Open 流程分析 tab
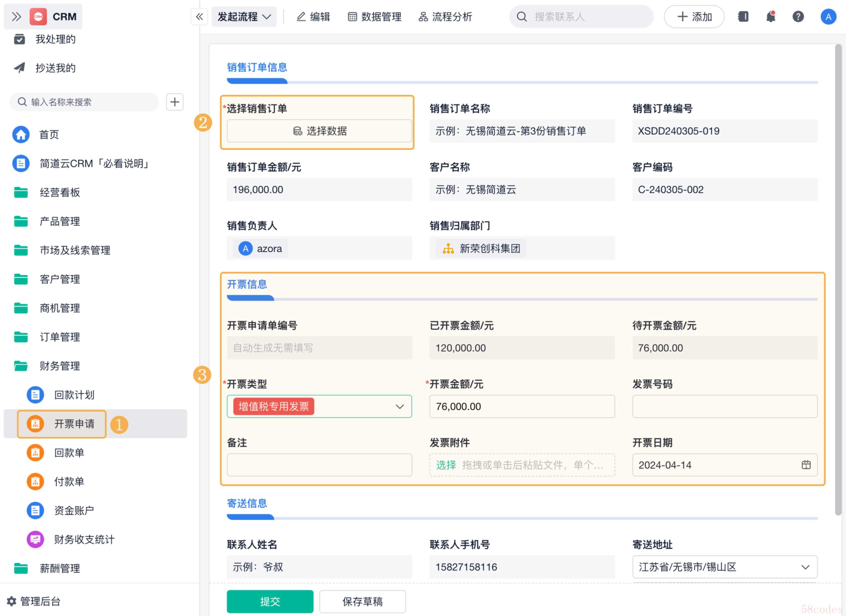The image size is (846, 616). coord(445,17)
